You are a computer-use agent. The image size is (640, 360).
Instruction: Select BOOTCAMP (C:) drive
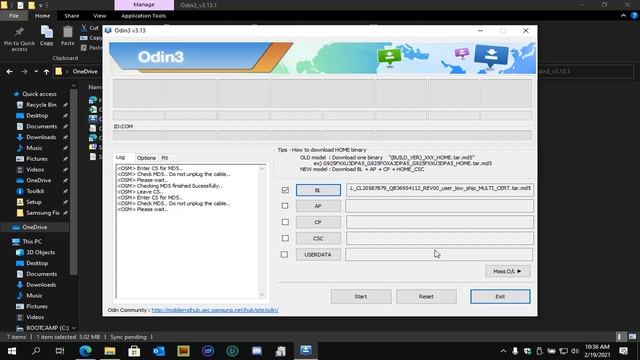47,328
